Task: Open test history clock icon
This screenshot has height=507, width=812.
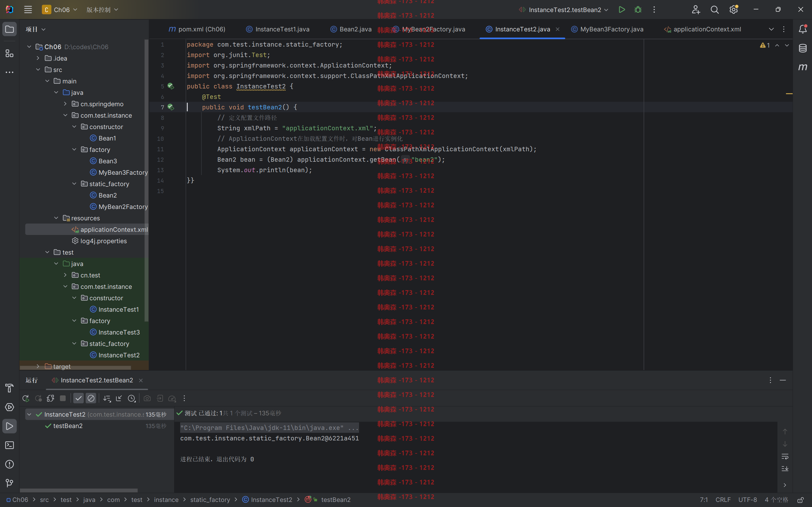Action: tap(132, 398)
